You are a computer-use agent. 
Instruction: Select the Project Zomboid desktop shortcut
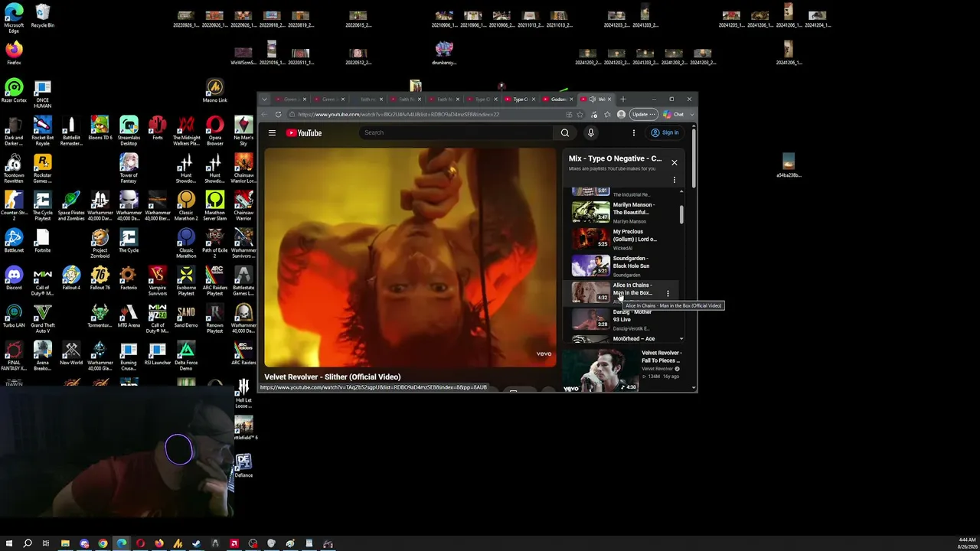pos(100,243)
